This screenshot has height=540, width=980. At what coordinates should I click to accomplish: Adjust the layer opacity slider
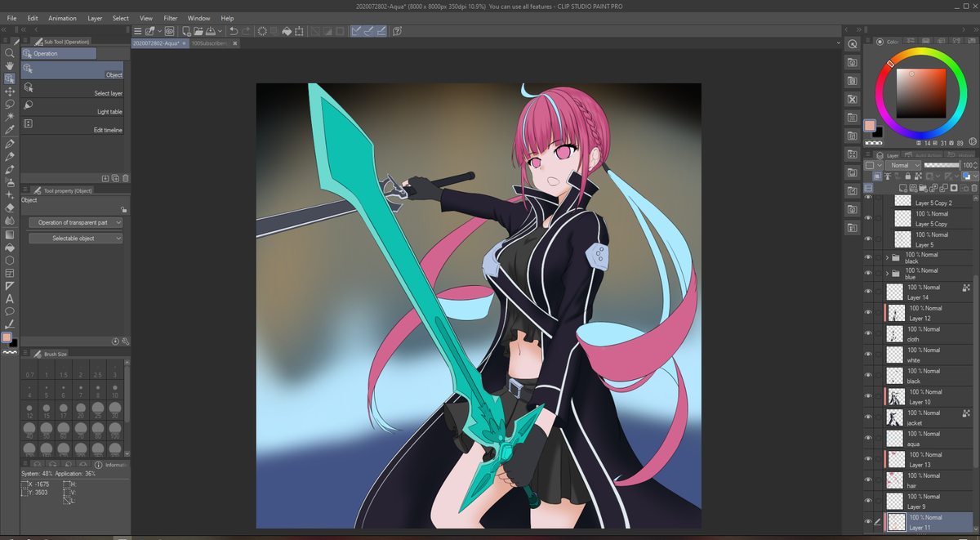[942, 165]
